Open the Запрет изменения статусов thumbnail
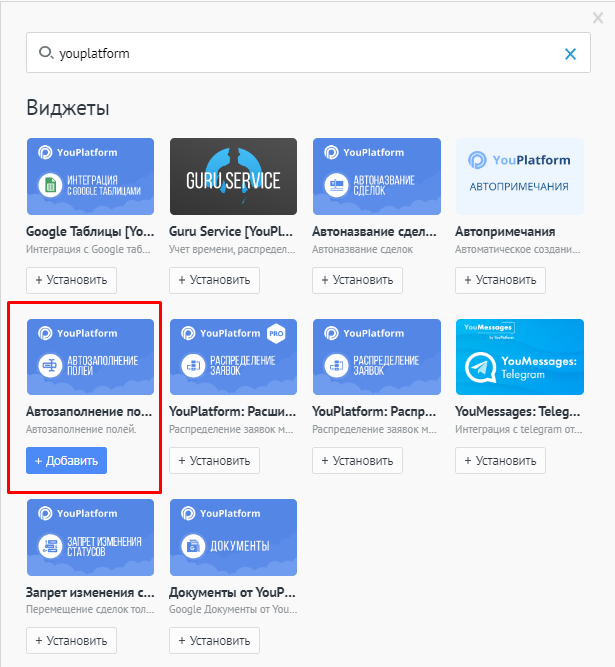615x667 pixels. [x=91, y=537]
